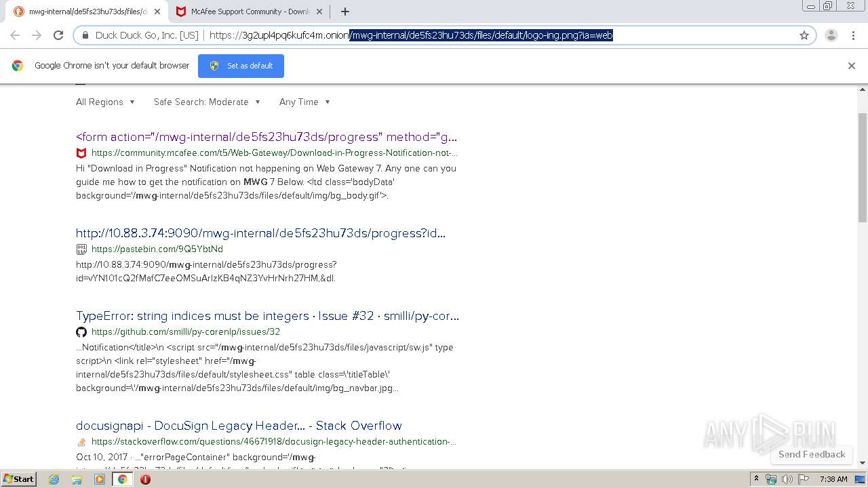868x488 pixels.
Task: Open the Chrome three-dot menu
Action: [x=852, y=35]
